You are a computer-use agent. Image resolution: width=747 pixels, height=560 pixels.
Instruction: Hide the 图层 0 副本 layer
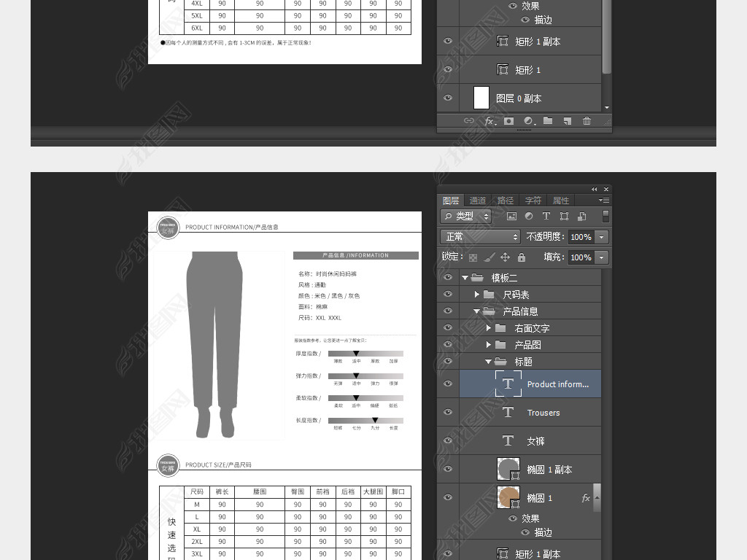coord(448,98)
